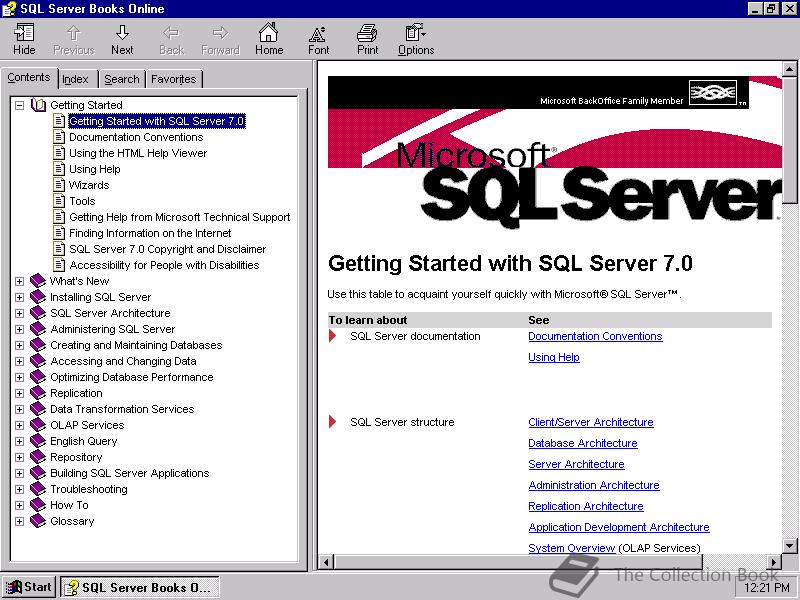The image size is (800, 600).
Task: Follow Application Development Architecture link
Action: [619, 527]
